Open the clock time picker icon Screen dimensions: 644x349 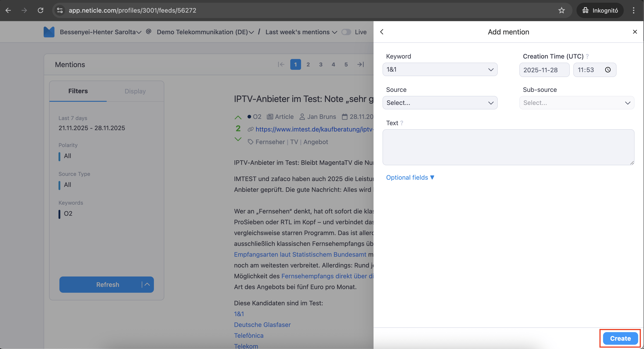pos(608,70)
